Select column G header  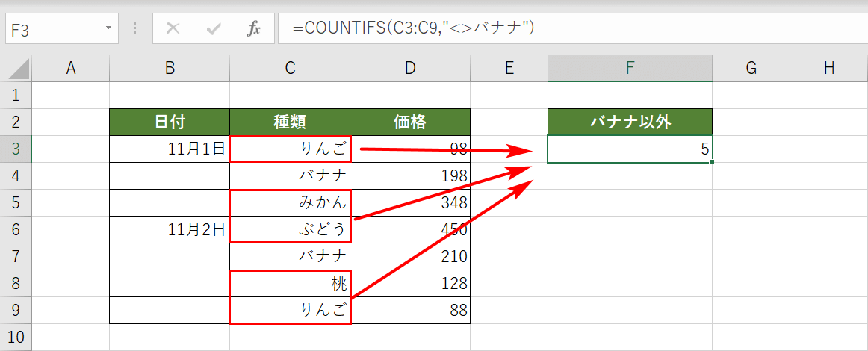751,68
